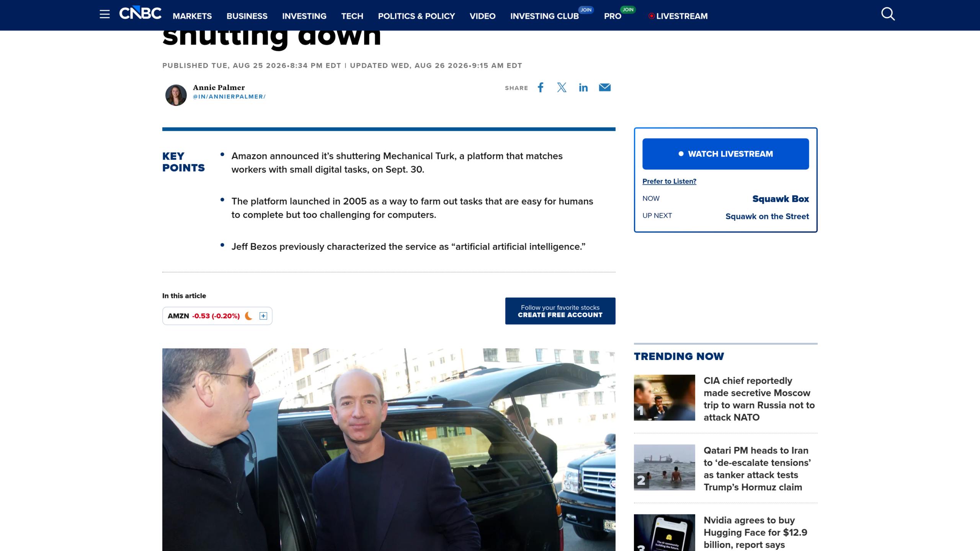
Task: Click the KEY POINTS heading
Action: 183,162
